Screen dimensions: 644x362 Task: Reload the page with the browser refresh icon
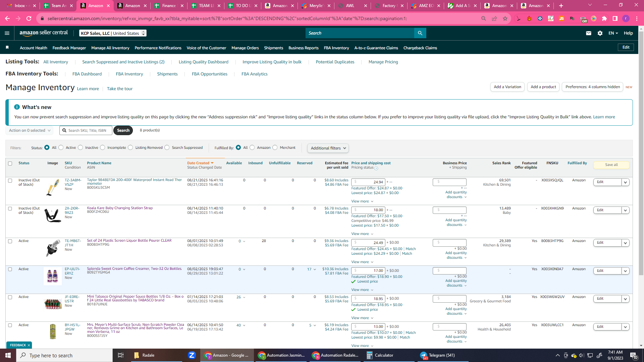[29, 18]
